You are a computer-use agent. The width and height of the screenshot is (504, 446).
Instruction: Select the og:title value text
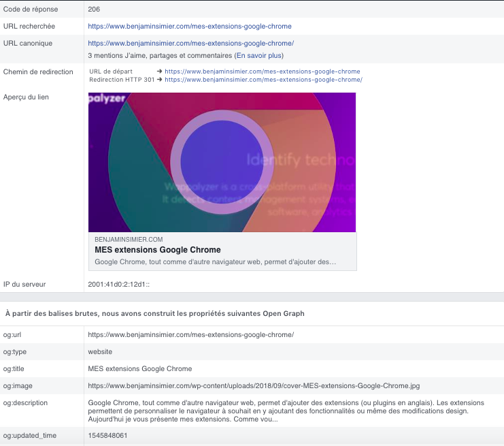[x=140, y=369]
